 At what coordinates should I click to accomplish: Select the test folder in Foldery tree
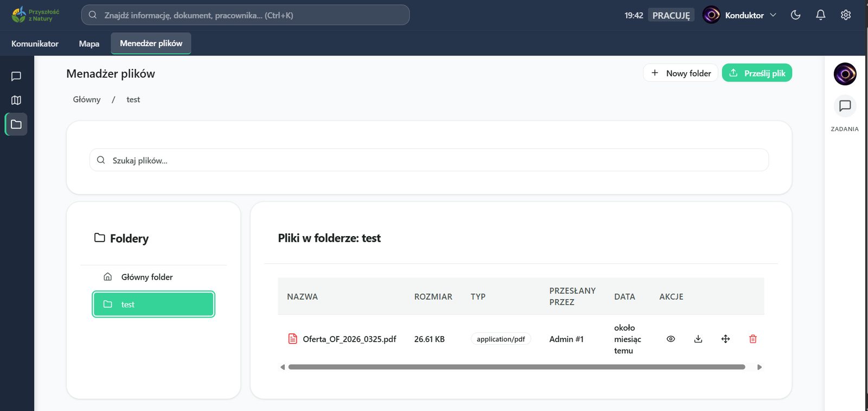(154, 304)
